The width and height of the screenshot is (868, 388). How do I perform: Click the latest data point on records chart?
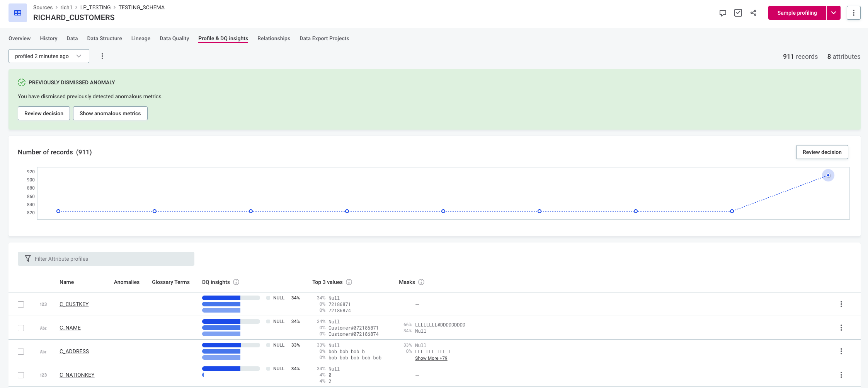pyautogui.click(x=828, y=175)
